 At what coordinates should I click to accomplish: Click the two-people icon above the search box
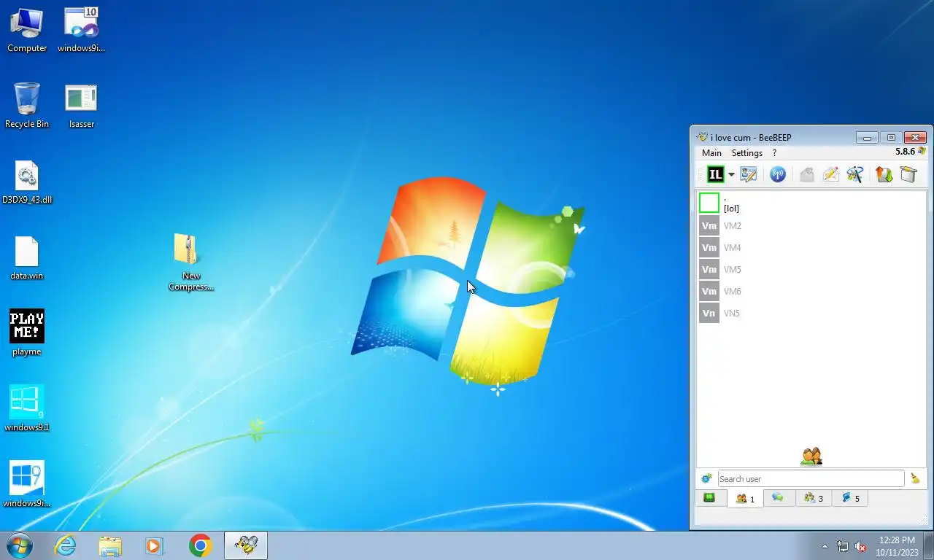(811, 456)
